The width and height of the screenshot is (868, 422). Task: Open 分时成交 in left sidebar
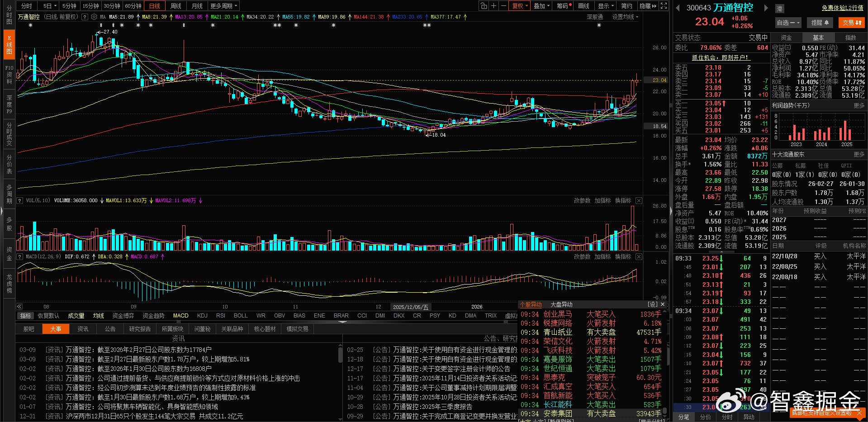(9, 134)
